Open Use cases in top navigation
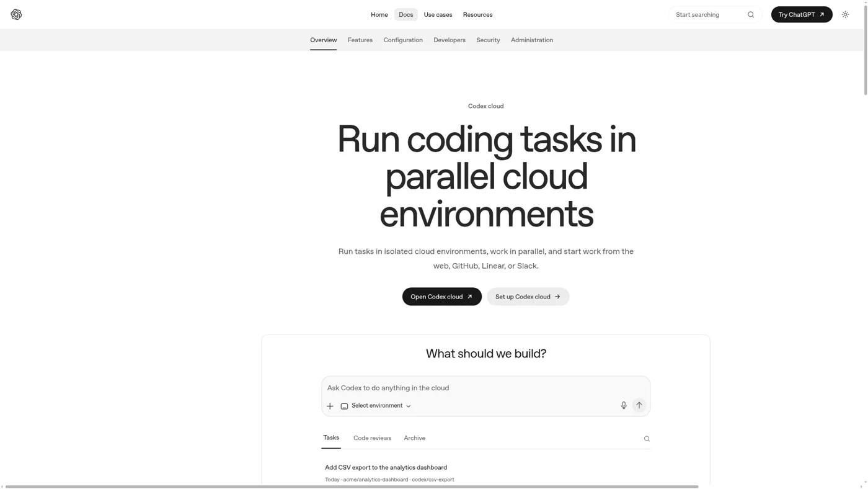Image resolution: width=868 pixels, height=489 pixels. (438, 14)
